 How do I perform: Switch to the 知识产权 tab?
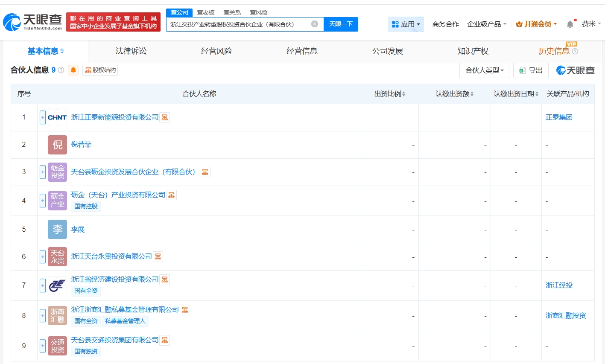point(473,51)
